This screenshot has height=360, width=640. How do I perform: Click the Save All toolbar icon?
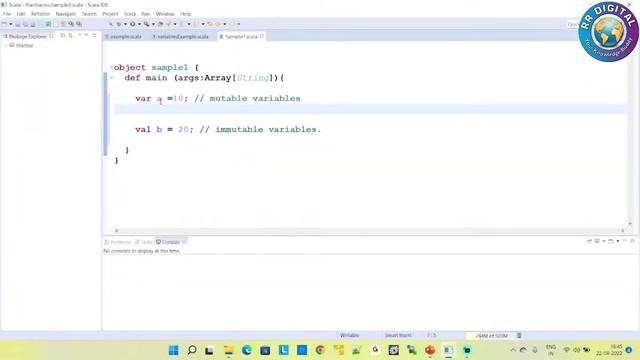click(25, 24)
